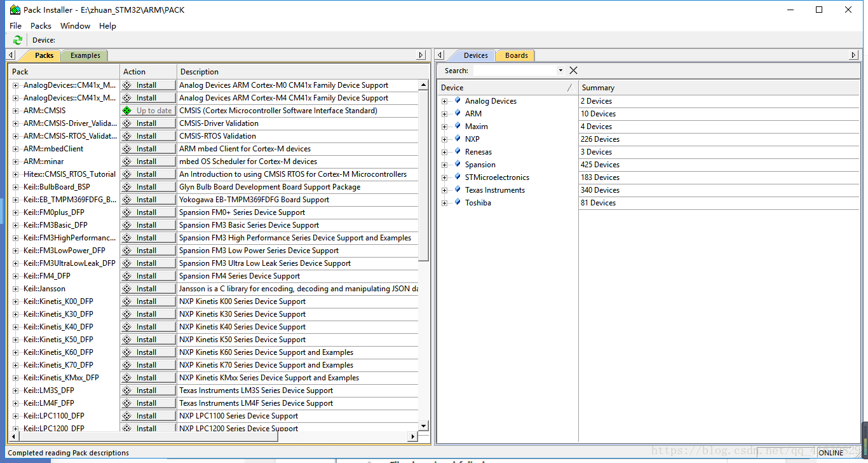This screenshot has height=463, width=868.
Task: Click right arrow of Devices pane tabs
Action: click(854, 55)
